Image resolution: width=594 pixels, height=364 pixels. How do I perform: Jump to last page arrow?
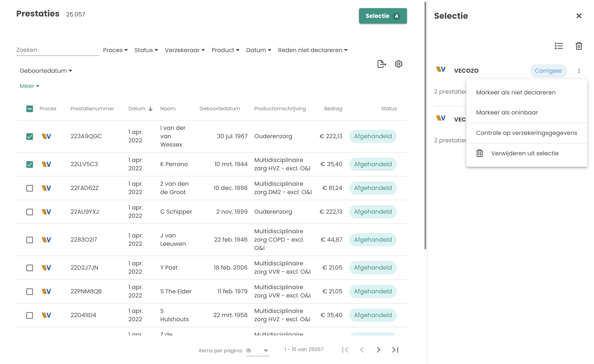coord(395,350)
